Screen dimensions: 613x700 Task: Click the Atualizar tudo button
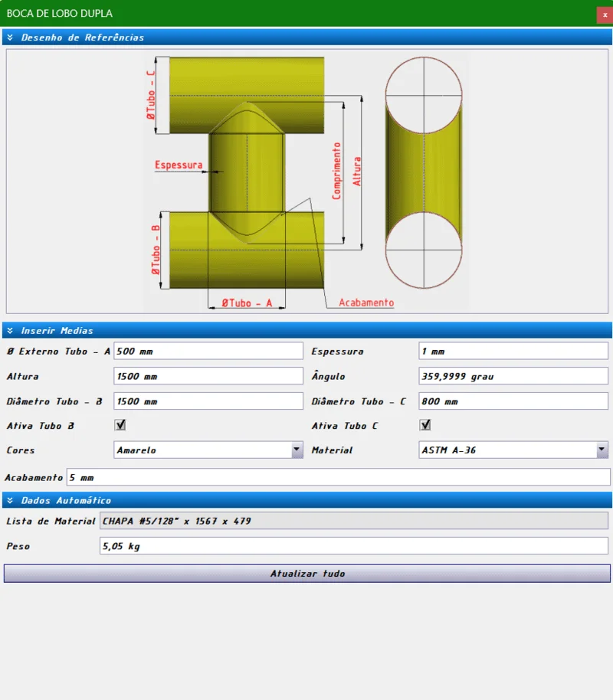306,574
